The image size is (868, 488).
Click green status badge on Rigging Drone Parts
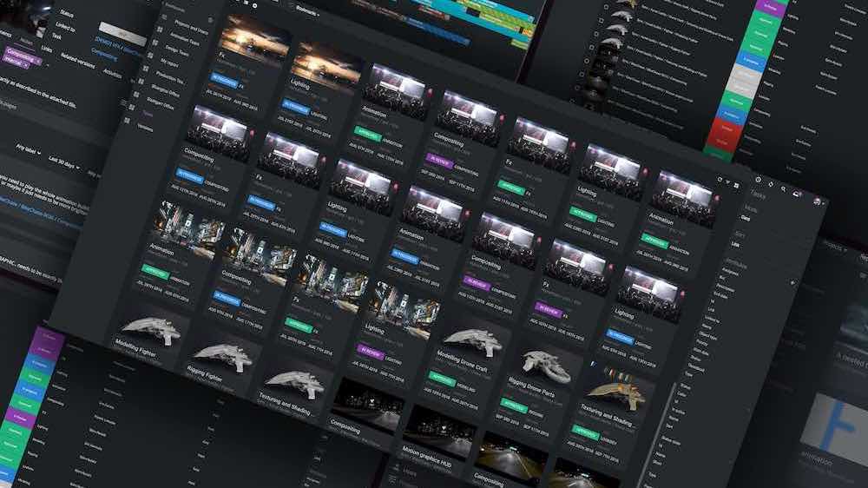pos(514,406)
